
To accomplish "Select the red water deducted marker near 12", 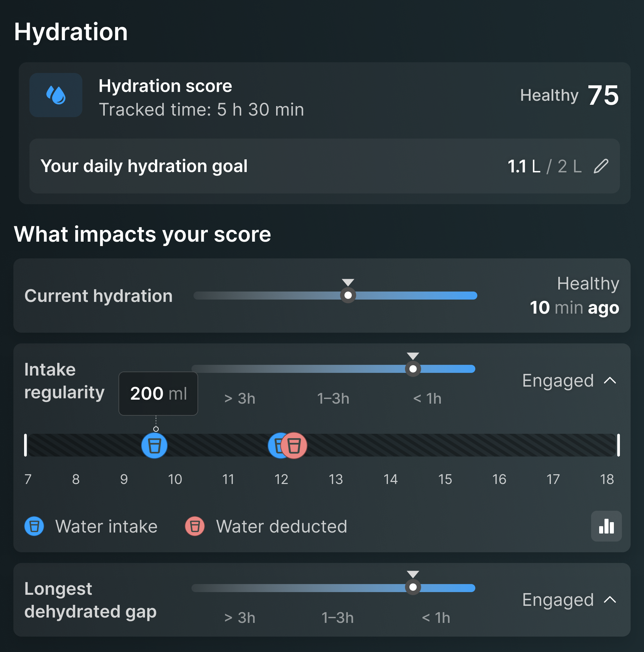I will click(294, 445).
